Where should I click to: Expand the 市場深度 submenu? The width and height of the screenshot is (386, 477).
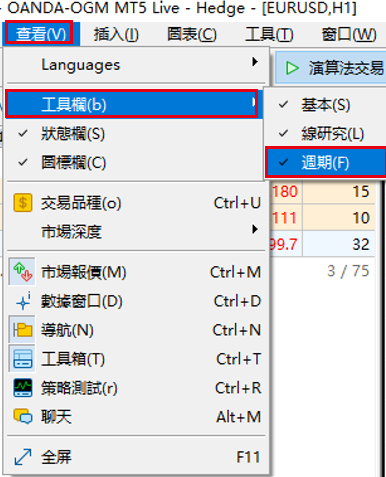click(136, 231)
